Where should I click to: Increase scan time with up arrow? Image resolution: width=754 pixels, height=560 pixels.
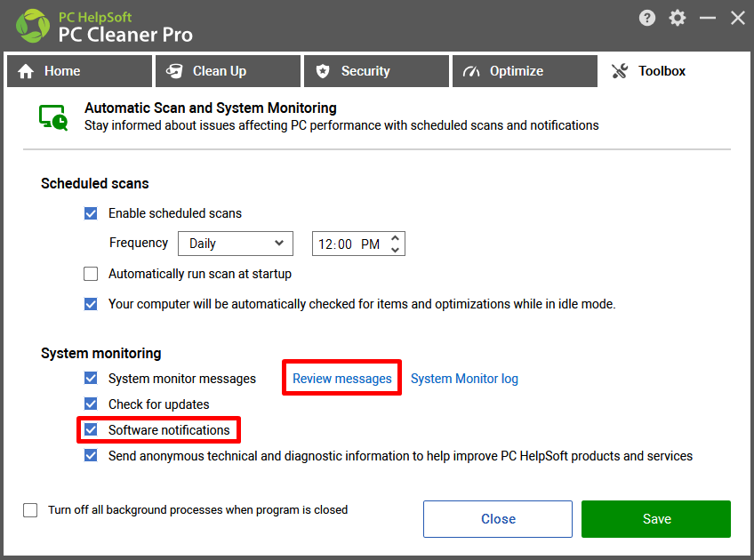(396, 238)
